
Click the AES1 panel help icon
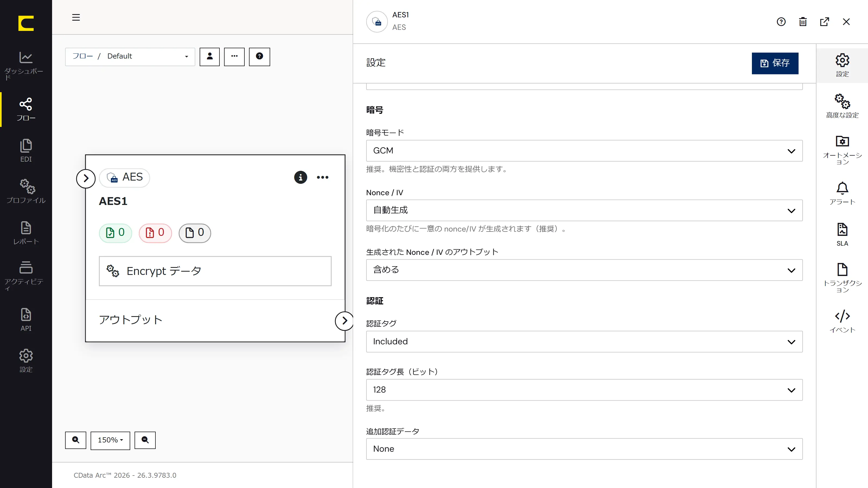click(781, 22)
